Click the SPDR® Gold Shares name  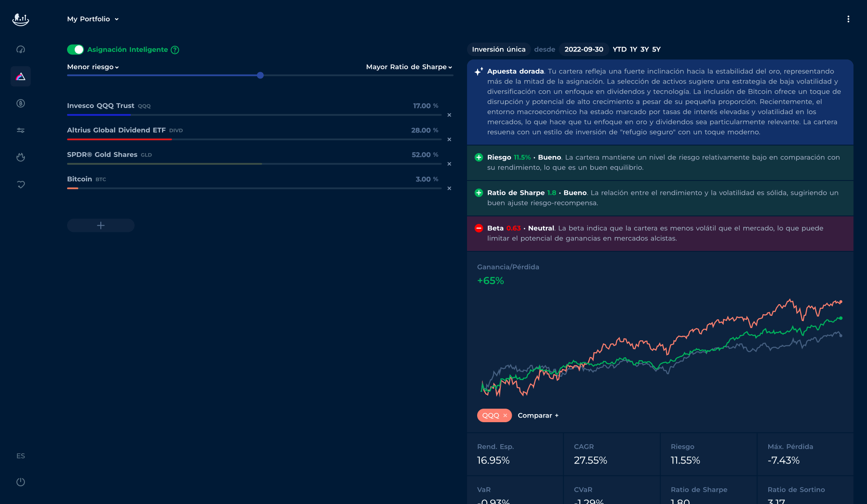click(102, 155)
